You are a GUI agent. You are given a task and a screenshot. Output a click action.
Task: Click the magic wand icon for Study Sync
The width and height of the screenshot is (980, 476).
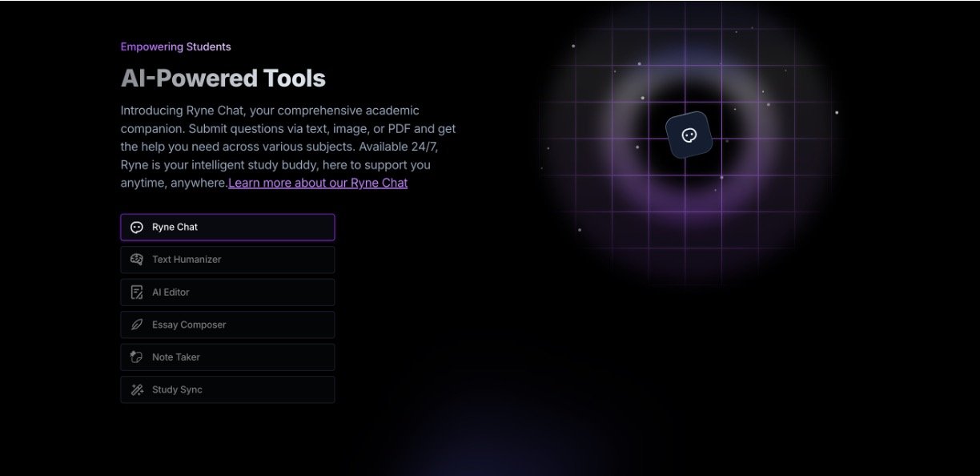(x=137, y=390)
